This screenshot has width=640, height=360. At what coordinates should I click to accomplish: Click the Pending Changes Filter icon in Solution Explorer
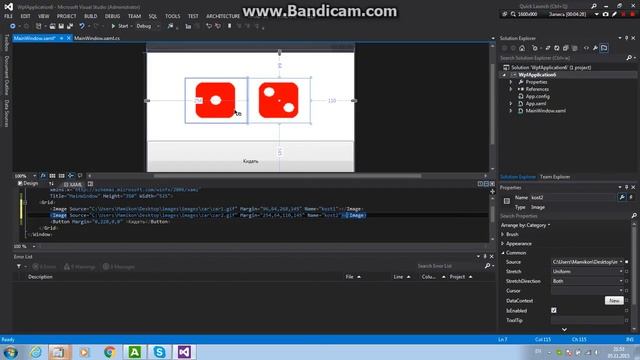click(x=535, y=48)
